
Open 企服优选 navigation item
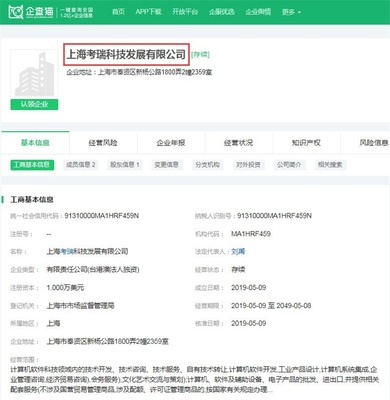click(x=222, y=12)
